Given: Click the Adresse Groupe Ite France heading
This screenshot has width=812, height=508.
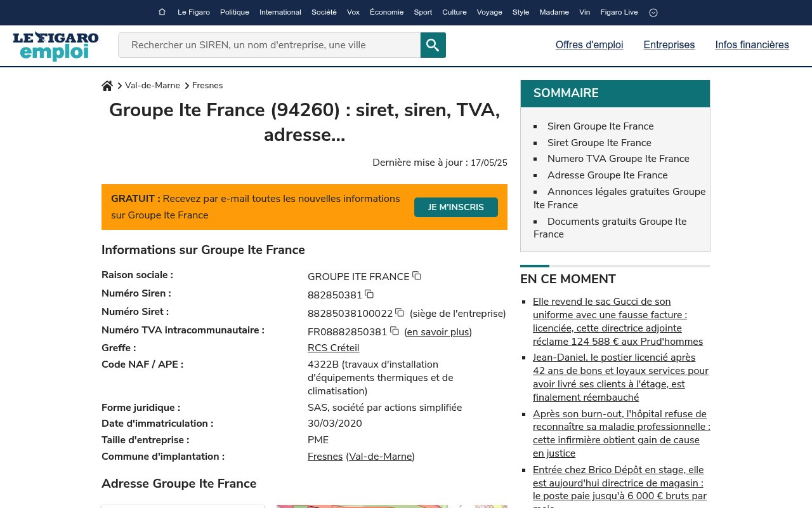Looking at the screenshot, I should (x=179, y=484).
